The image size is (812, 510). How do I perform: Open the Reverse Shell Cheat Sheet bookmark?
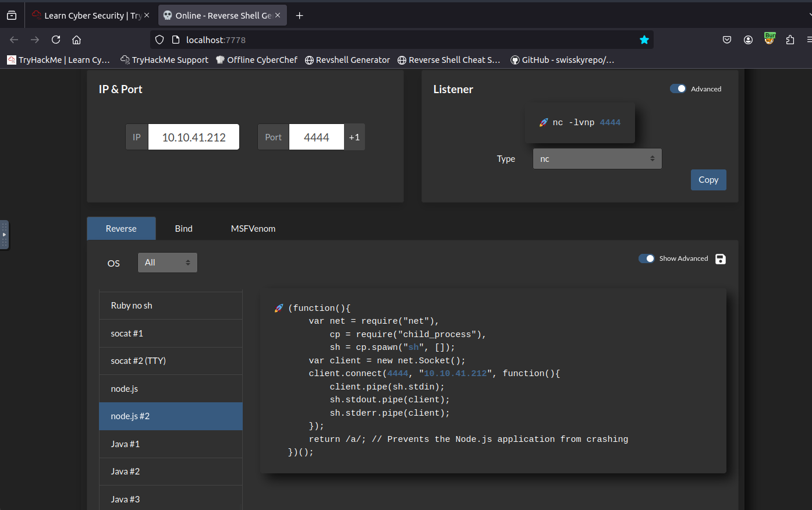449,59
